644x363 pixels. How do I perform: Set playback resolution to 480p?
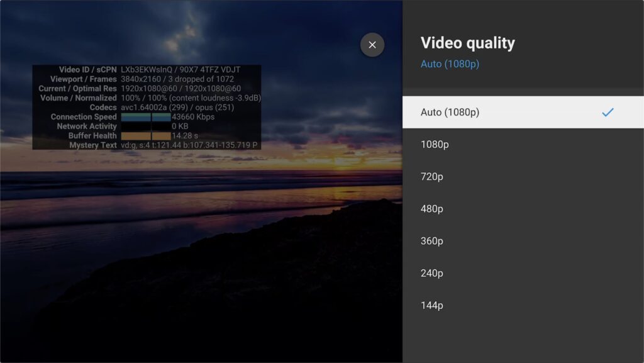pos(432,209)
